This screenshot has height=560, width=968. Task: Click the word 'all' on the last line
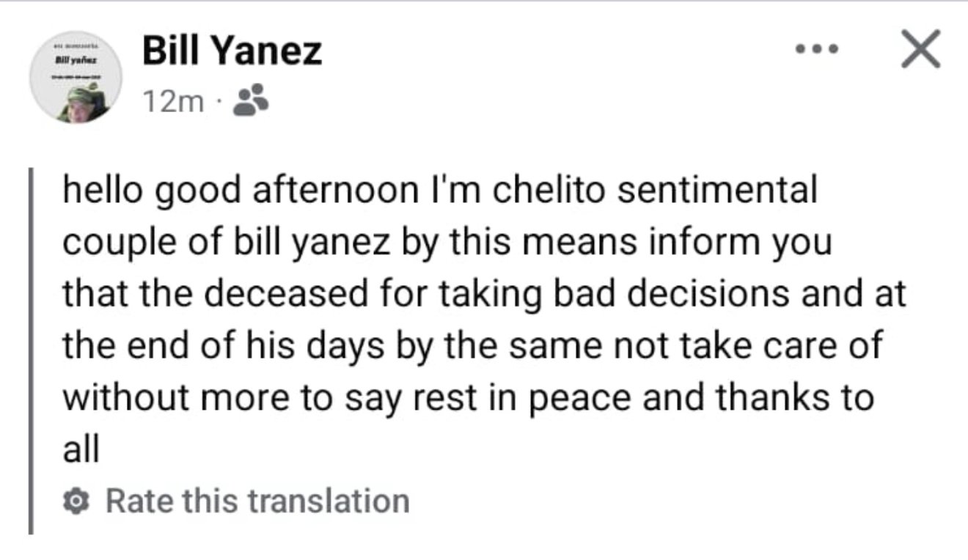coord(80,449)
